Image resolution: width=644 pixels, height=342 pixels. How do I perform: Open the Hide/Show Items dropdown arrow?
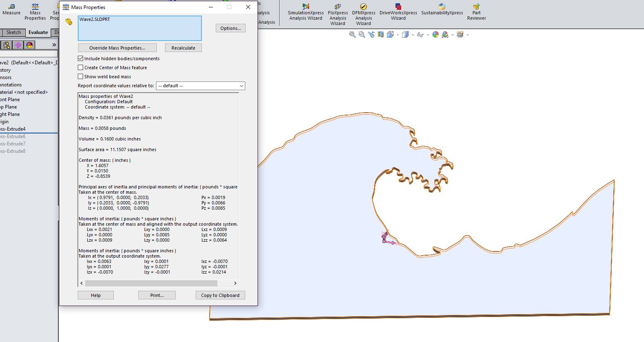428,35
